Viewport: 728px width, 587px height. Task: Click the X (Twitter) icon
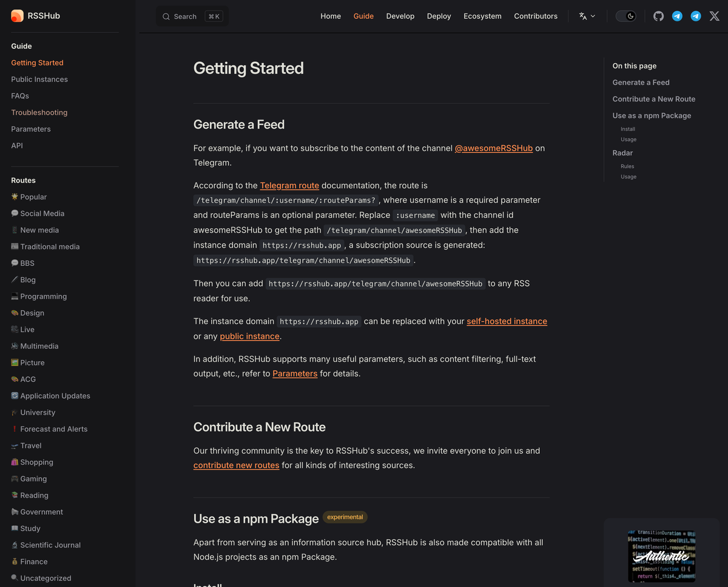[715, 16]
